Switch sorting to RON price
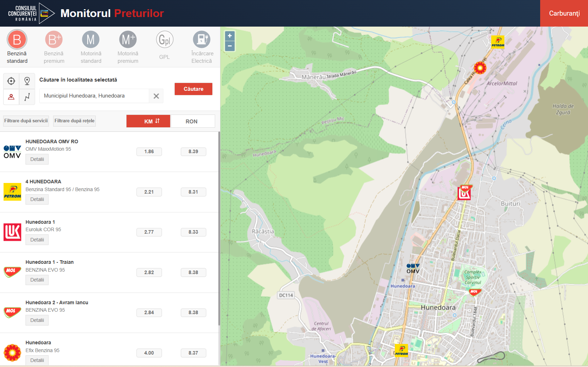 tap(192, 121)
